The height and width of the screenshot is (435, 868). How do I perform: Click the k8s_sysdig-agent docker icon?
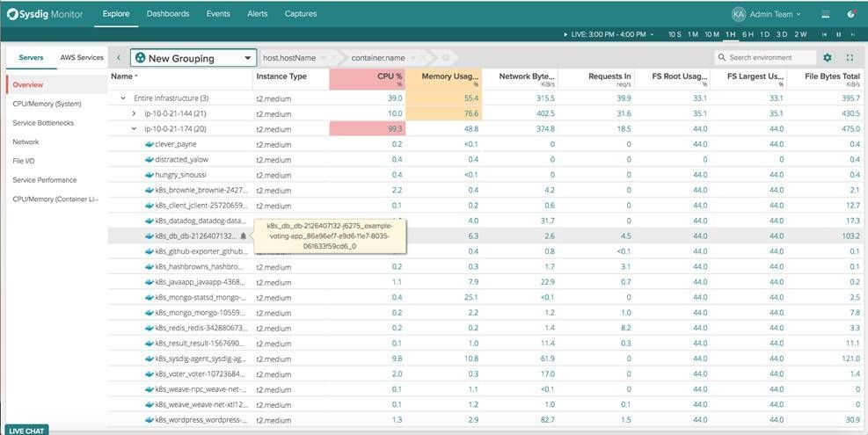click(149, 359)
